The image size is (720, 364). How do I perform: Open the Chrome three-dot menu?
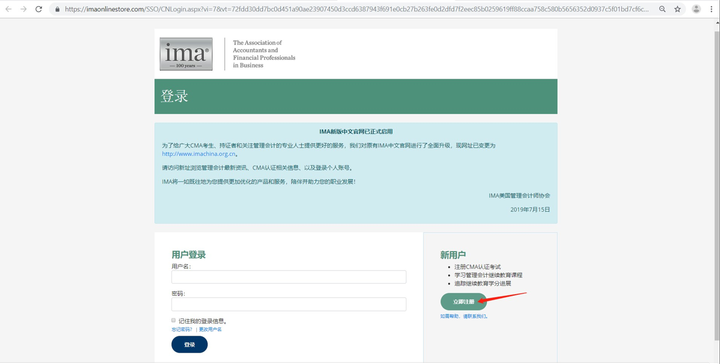point(711,9)
